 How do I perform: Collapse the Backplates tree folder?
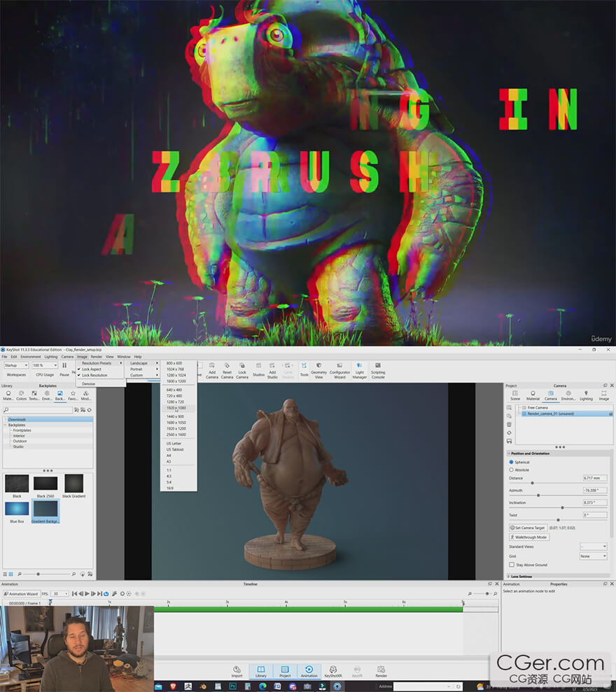tap(6, 425)
